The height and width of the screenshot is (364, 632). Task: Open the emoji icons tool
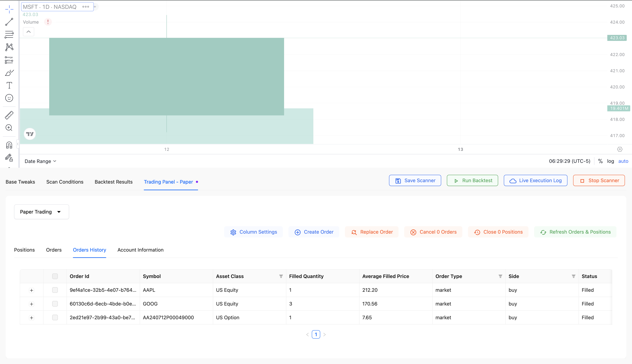tap(9, 98)
